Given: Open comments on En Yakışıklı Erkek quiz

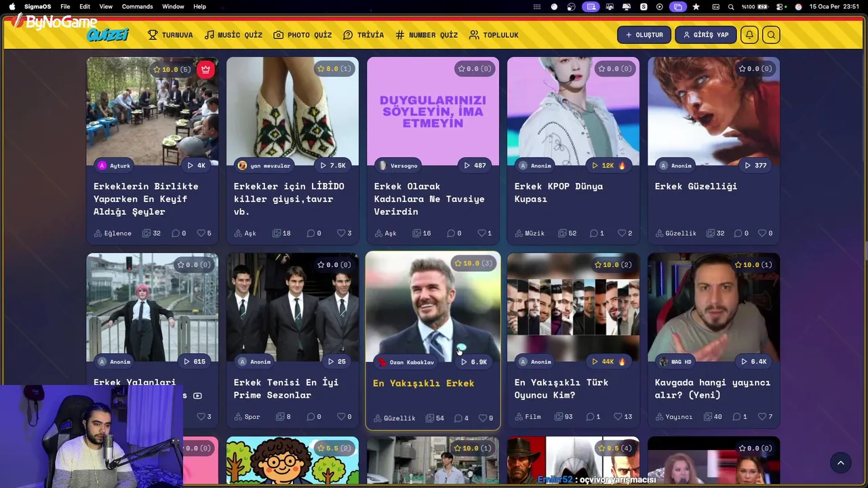Looking at the screenshot, I should (458, 418).
